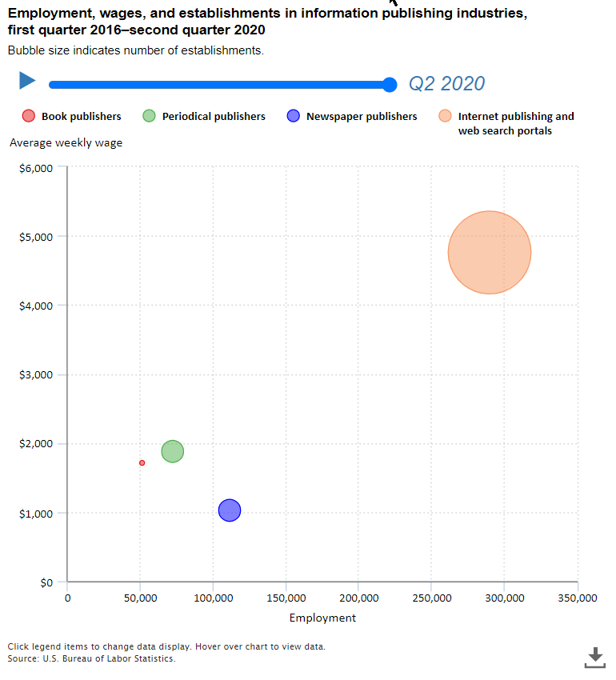Click the Employment axis title
Screen dimensions: 616x680
point(322,618)
